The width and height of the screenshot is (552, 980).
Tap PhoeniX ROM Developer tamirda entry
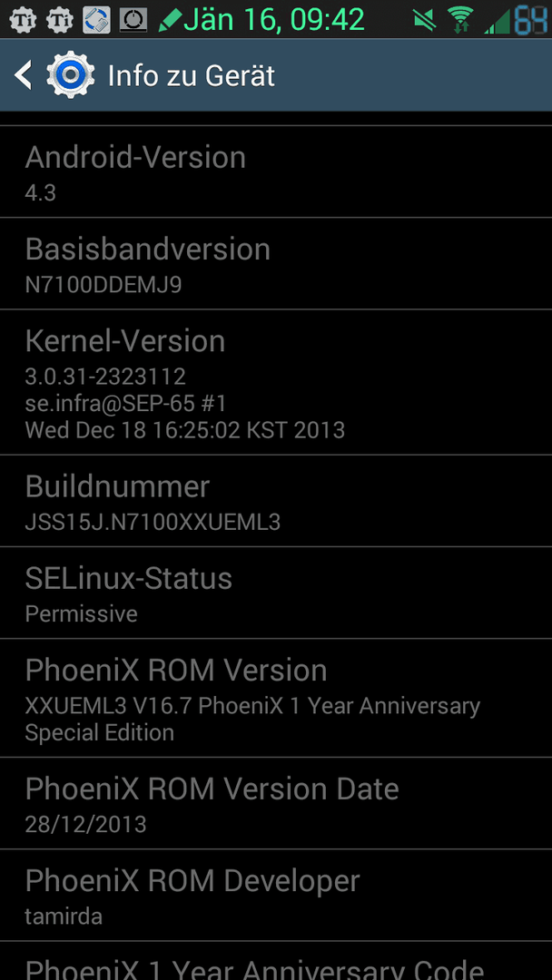tap(276, 896)
